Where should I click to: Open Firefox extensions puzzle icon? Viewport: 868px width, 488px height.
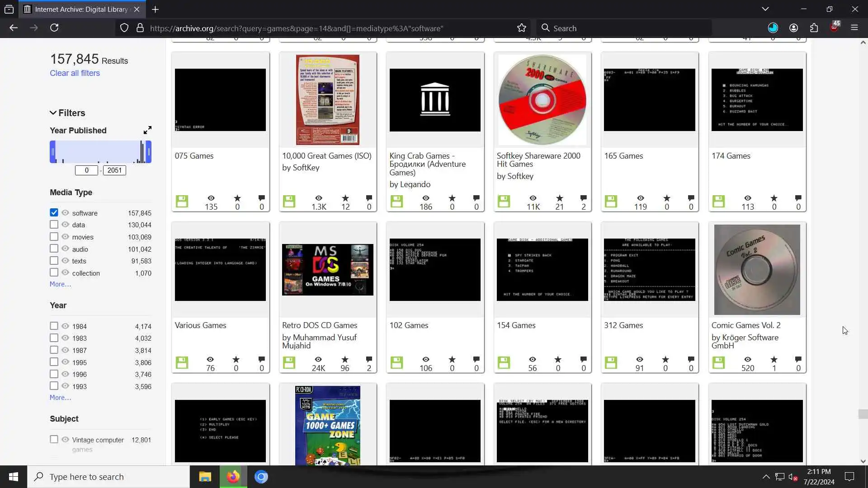(814, 28)
